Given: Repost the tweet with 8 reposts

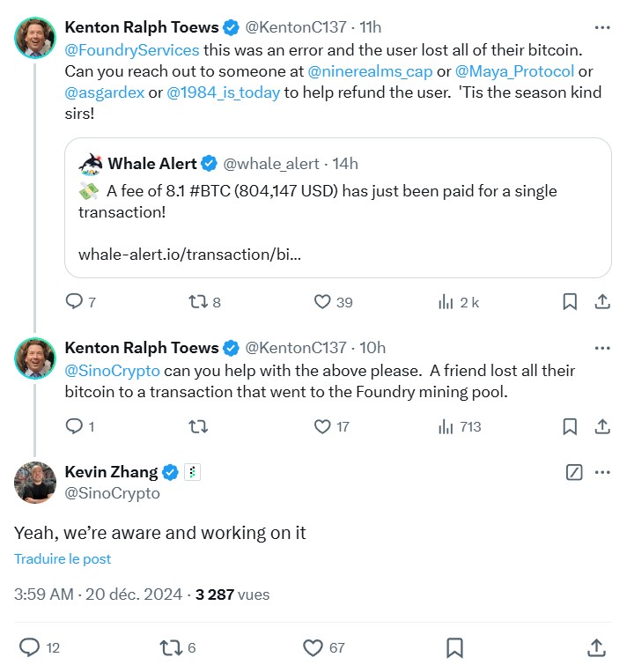Looking at the screenshot, I should point(199,302).
